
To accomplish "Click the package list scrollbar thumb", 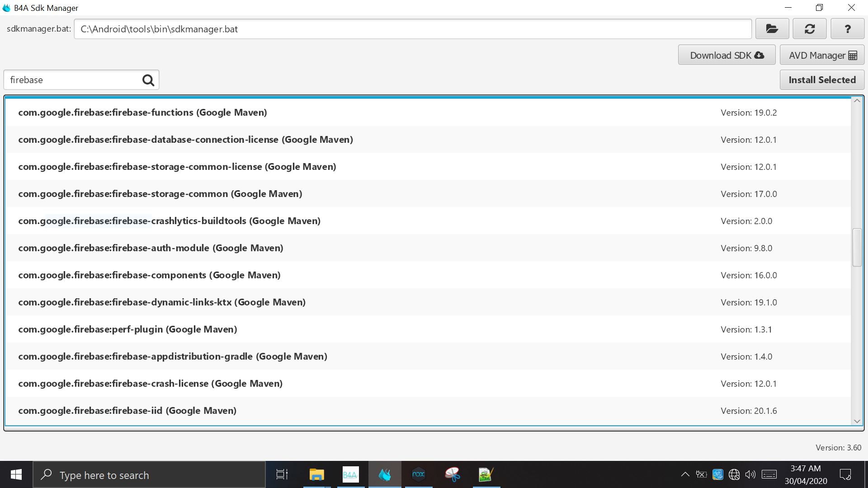I will click(857, 248).
